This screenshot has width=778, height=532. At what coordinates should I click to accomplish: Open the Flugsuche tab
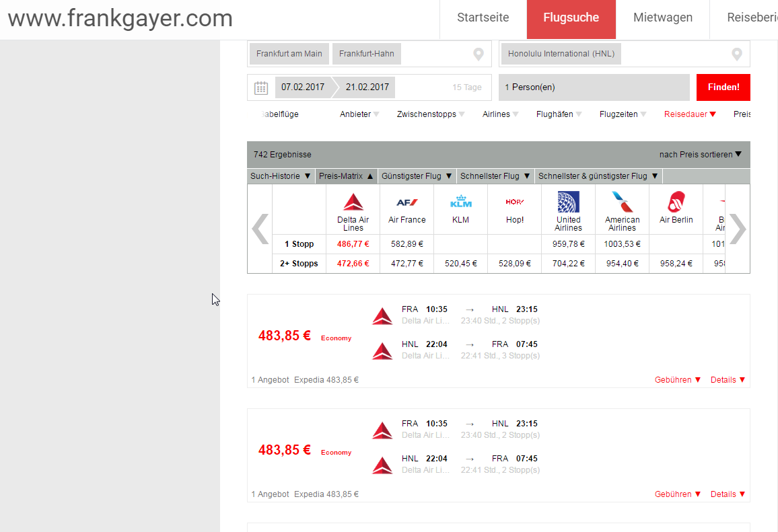[571, 19]
